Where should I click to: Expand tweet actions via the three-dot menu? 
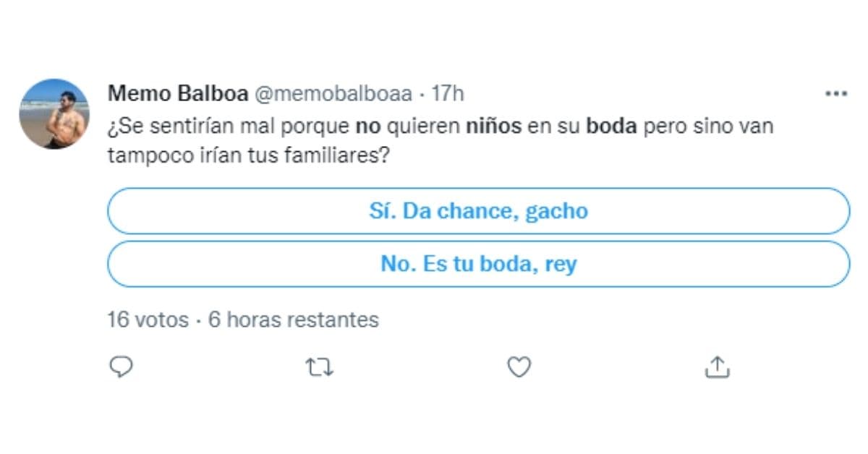(836, 93)
